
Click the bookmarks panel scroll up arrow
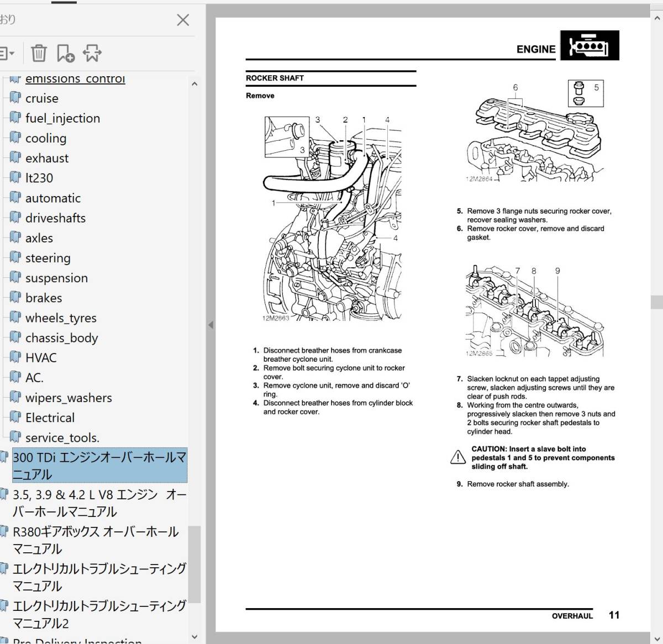pyautogui.click(x=194, y=84)
